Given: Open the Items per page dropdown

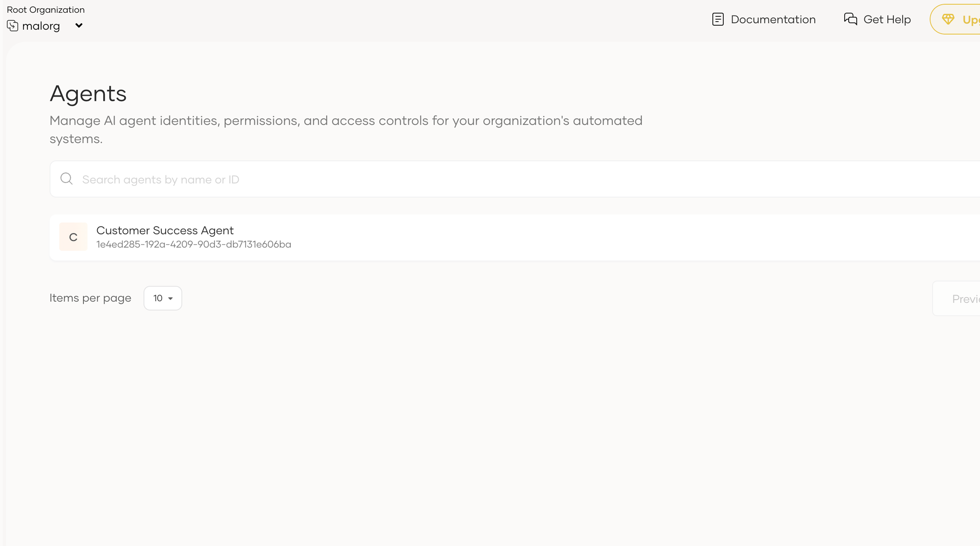Looking at the screenshot, I should (162, 298).
